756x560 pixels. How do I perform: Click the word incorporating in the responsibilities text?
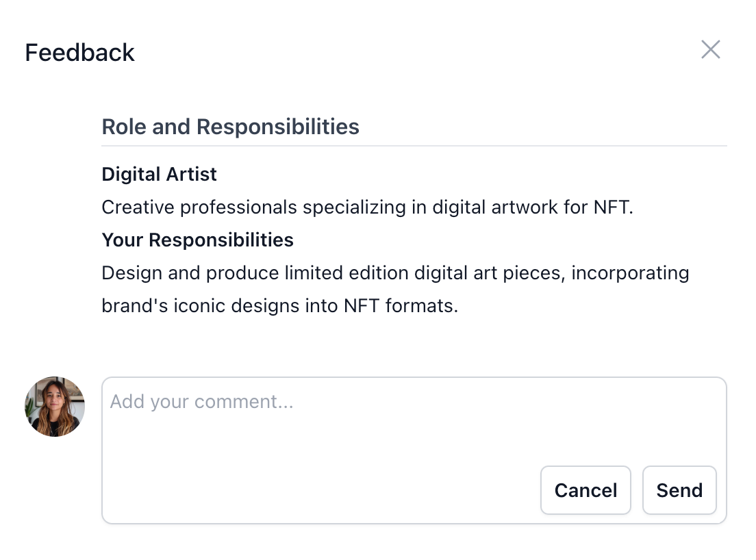[630, 273]
